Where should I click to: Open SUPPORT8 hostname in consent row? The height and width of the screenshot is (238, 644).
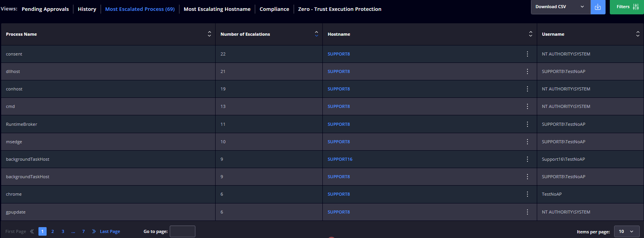[339, 54]
